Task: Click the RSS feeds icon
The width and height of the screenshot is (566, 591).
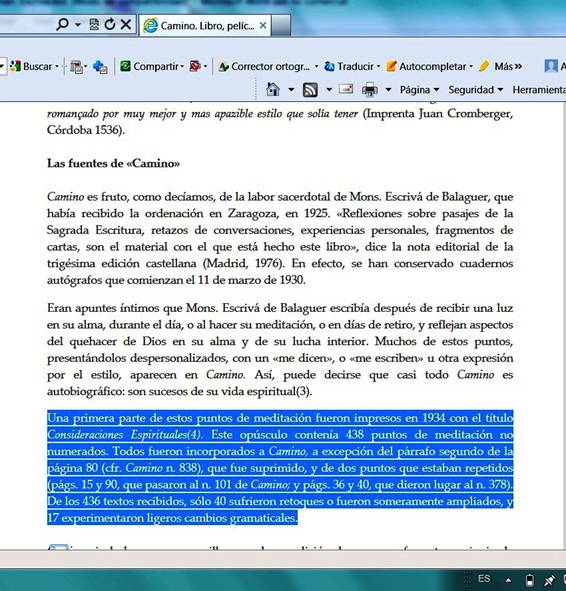Action: (310, 90)
